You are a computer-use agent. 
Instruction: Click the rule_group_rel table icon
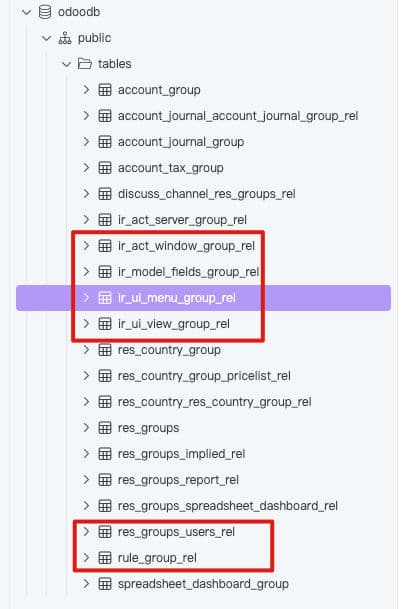coord(105,558)
